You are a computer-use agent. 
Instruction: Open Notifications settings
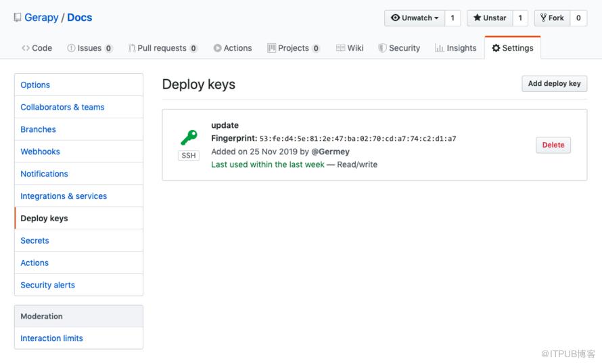coord(78,174)
